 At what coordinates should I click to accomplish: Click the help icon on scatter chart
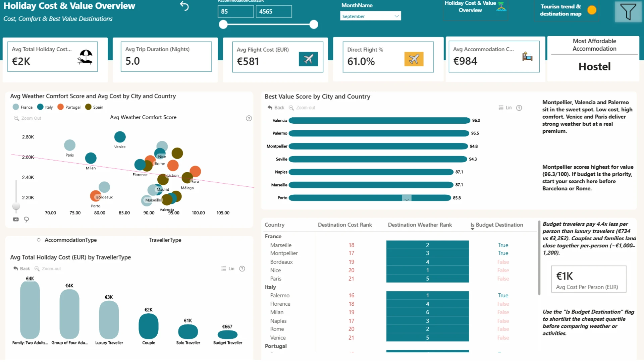[x=249, y=118]
